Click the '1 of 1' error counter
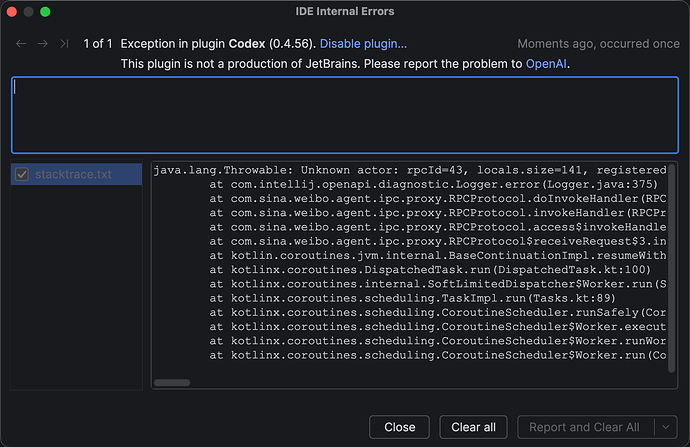The width and height of the screenshot is (690, 447). coord(98,44)
